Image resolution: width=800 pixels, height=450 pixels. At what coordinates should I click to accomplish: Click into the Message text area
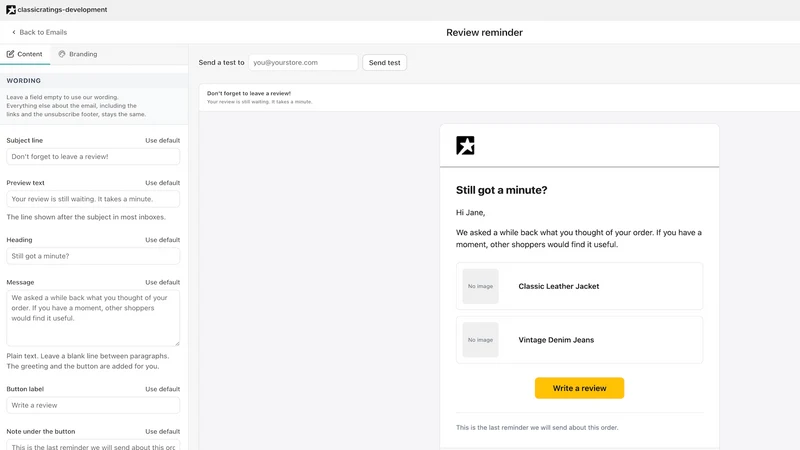coord(93,318)
